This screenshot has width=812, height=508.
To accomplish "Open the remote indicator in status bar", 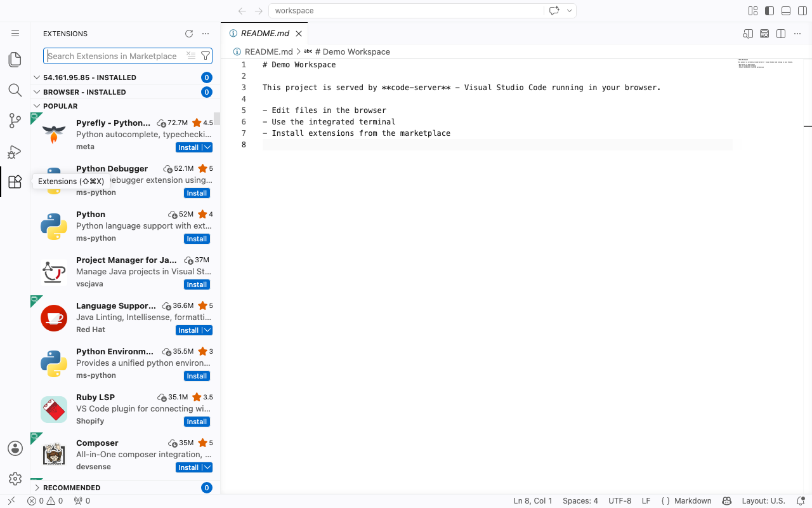I will pyautogui.click(x=11, y=501).
